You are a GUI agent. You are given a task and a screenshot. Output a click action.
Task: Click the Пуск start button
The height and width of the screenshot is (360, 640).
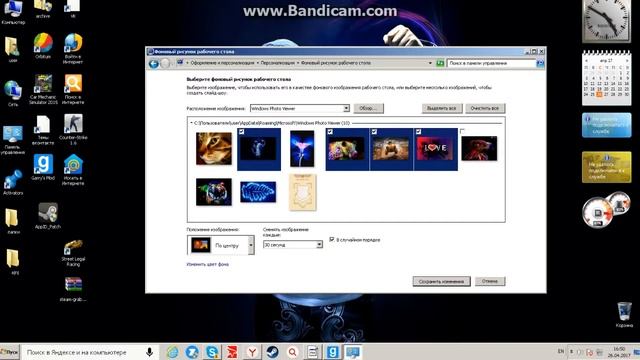pos(10,352)
